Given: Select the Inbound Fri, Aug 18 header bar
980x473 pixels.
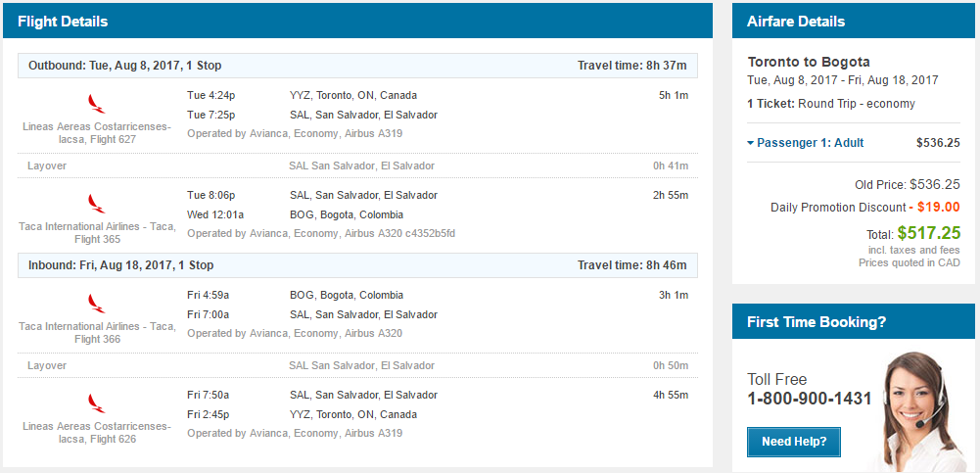Looking at the screenshot, I should (x=357, y=265).
